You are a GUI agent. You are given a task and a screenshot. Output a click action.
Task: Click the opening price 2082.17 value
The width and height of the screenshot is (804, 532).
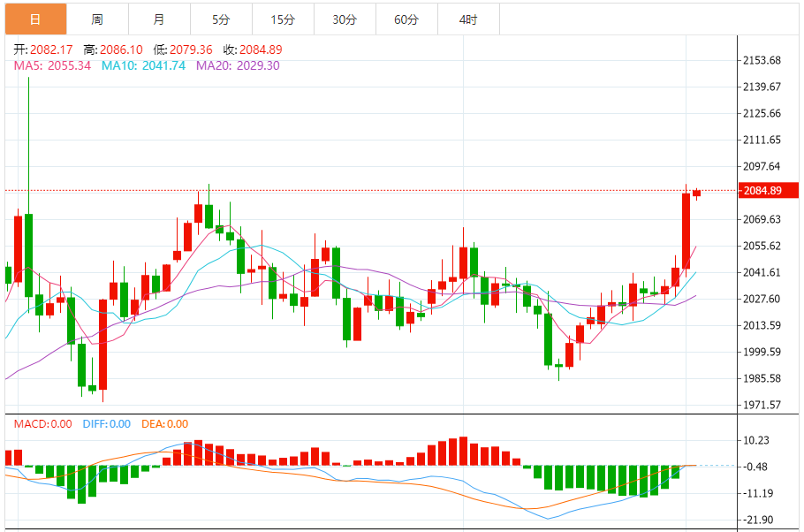(x=51, y=49)
